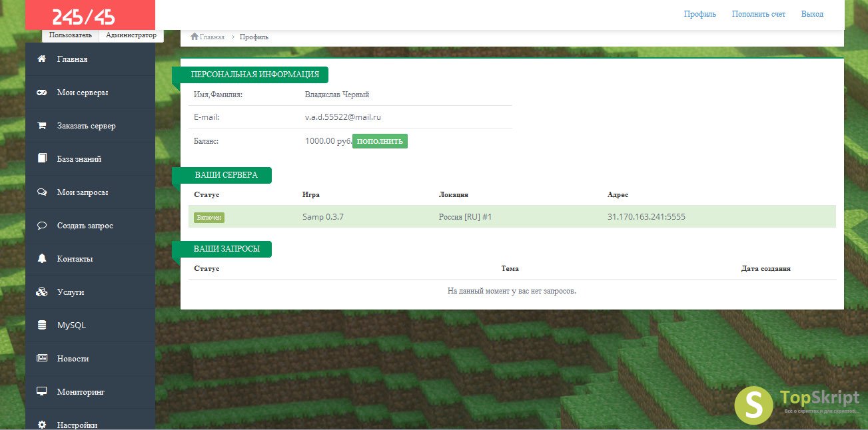Go to Заказать сервер page
Image resolution: width=868 pixels, height=430 pixels.
[x=90, y=126]
